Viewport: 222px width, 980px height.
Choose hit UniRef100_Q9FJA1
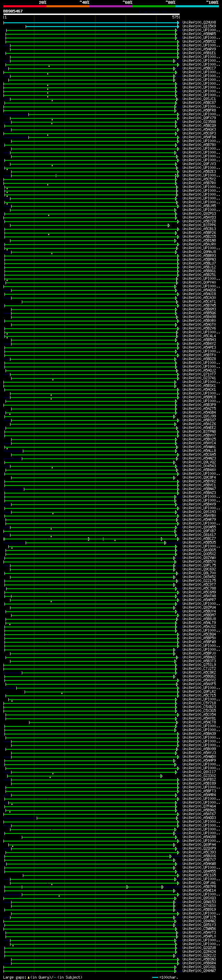coord(199,883)
